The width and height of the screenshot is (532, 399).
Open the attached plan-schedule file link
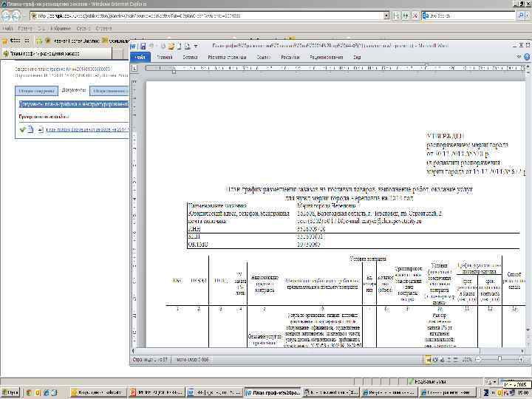click(x=87, y=129)
